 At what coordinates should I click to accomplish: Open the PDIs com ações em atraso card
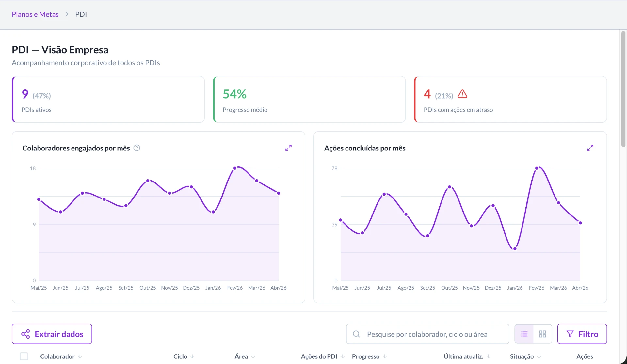tap(510, 100)
